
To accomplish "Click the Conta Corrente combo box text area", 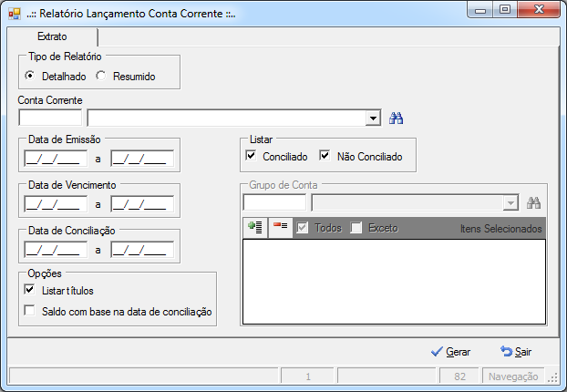I will (x=226, y=118).
